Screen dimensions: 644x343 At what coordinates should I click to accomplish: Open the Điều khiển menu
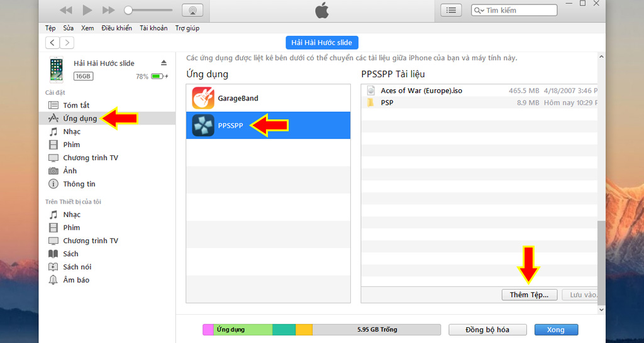tap(116, 28)
